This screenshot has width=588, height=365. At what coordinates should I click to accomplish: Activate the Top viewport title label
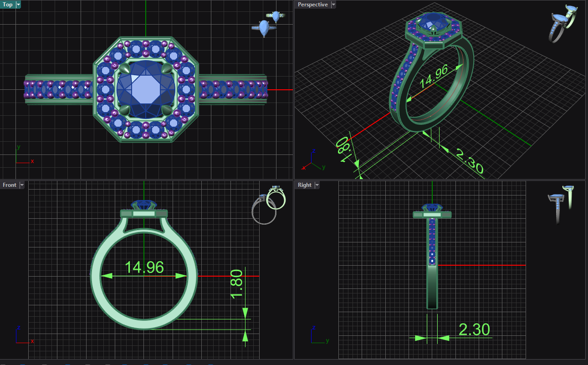8,5
